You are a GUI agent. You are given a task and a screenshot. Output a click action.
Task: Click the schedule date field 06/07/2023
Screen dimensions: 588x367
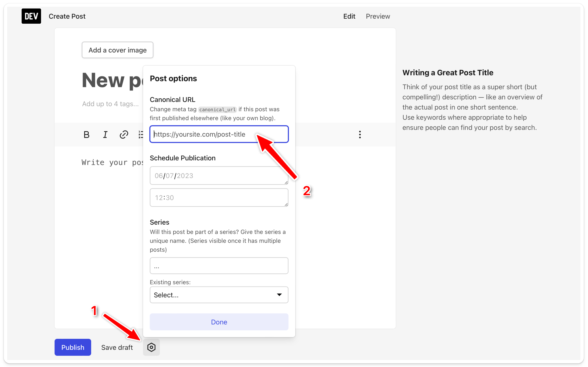(x=219, y=175)
